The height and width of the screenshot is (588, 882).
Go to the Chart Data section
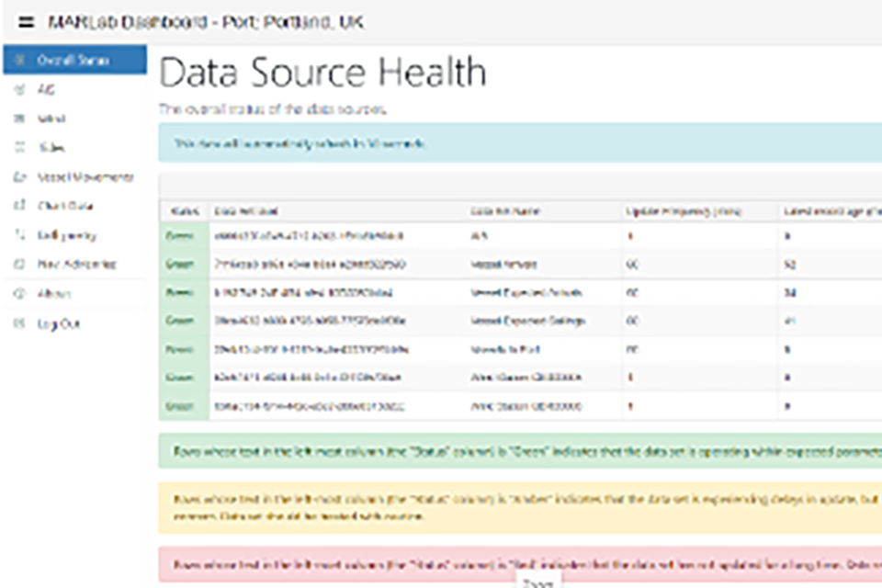(x=65, y=206)
